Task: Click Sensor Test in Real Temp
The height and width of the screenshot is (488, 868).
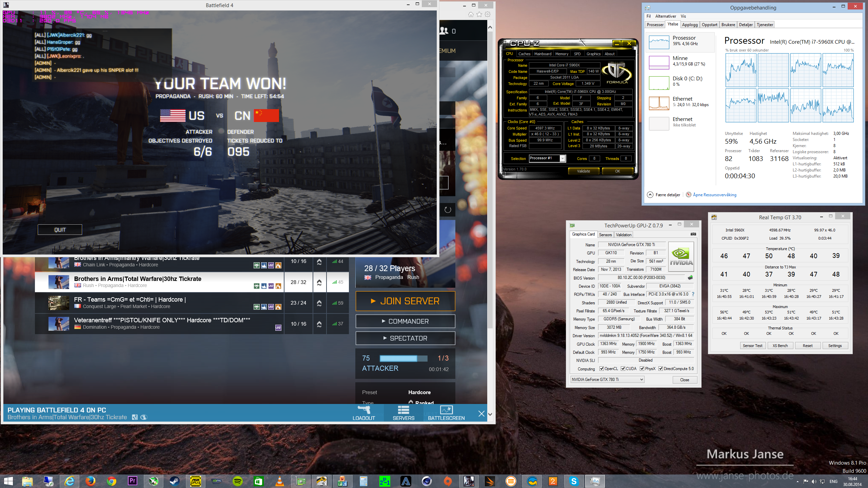Action: pyautogui.click(x=752, y=346)
